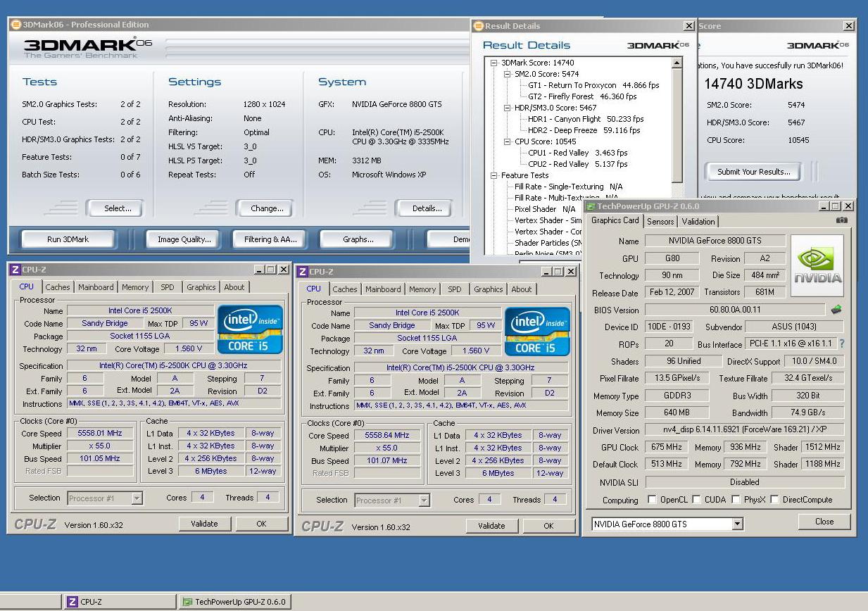The height and width of the screenshot is (611, 868).
Task: Click Result Details scrollbar up arrow
Action: coord(677,63)
